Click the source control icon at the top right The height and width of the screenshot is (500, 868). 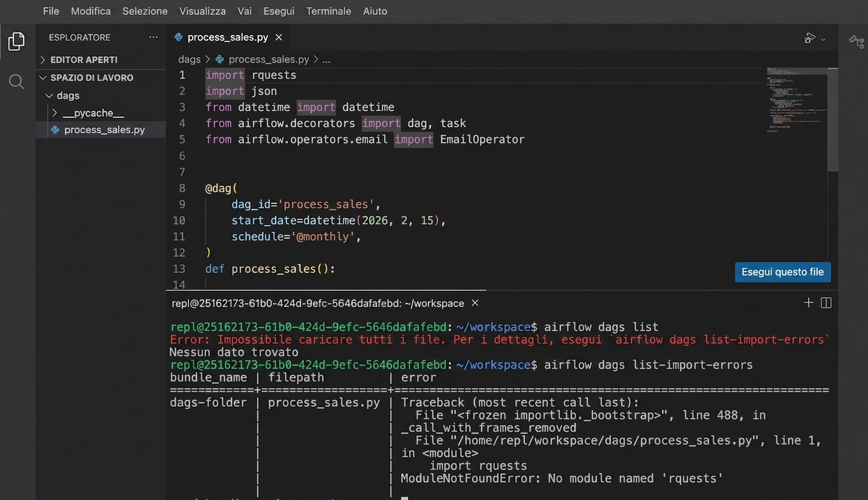tap(857, 41)
